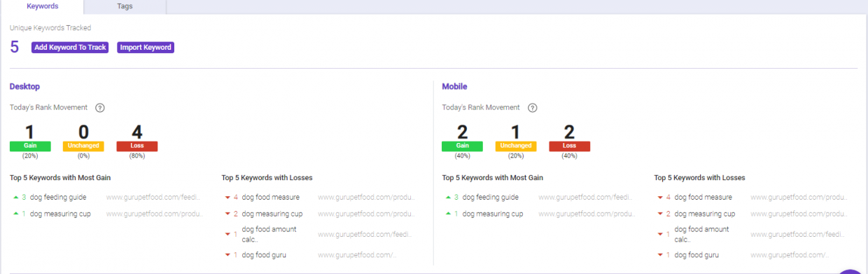
Task: Switch to the Keywords tab
Action: [x=42, y=6]
